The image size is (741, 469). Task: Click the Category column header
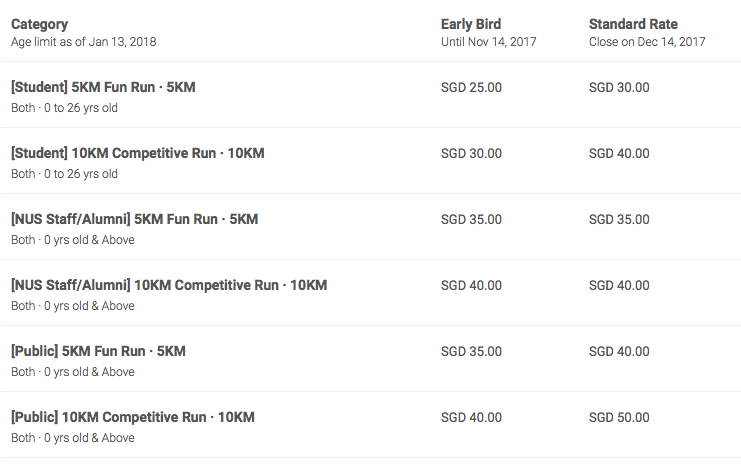[x=40, y=24]
